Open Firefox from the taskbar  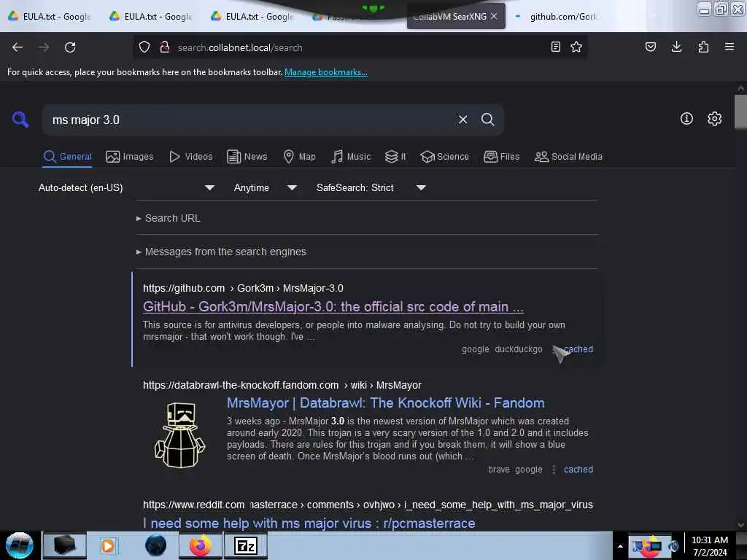pos(201,545)
